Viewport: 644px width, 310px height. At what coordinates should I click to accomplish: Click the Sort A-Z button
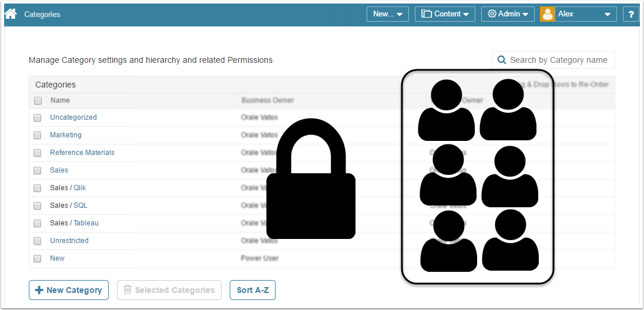click(253, 290)
